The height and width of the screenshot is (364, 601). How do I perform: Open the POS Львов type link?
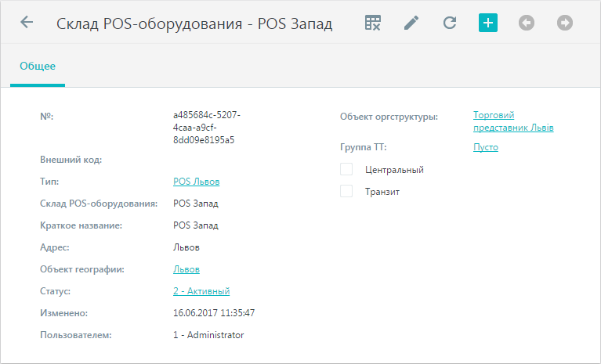(196, 182)
